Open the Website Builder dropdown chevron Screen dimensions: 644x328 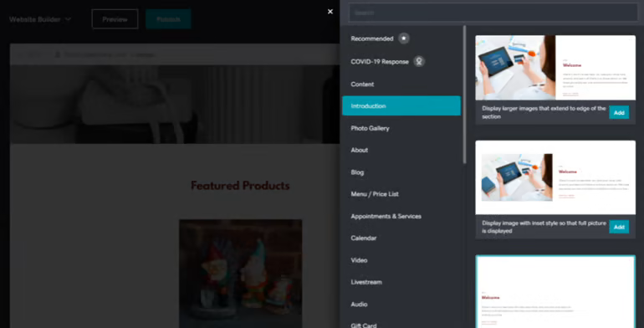(x=69, y=19)
